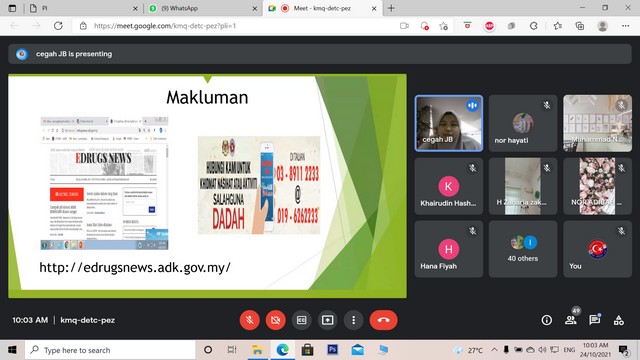
Task: Open a new browser tab
Action: click(391, 8)
